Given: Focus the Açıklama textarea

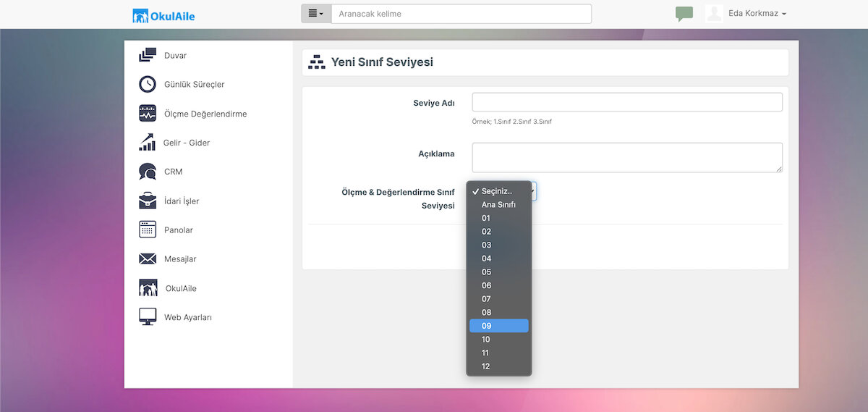Looking at the screenshot, I should click(627, 157).
